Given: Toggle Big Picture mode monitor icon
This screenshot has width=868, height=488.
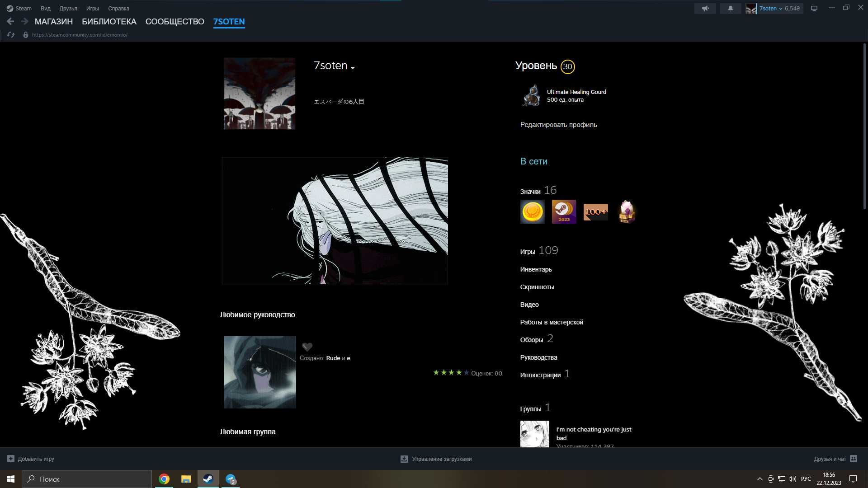Looking at the screenshot, I should [814, 9].
